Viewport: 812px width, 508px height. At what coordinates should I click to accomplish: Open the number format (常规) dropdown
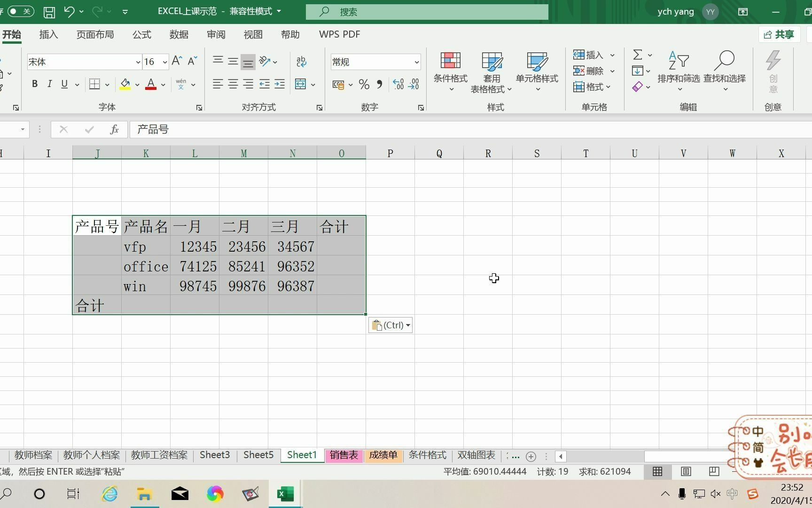coord(416,62)
